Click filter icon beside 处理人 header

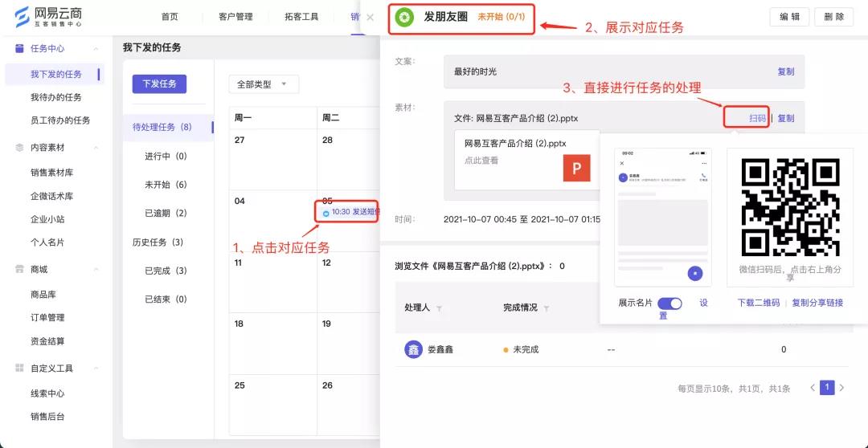click(x=440, y=308)
